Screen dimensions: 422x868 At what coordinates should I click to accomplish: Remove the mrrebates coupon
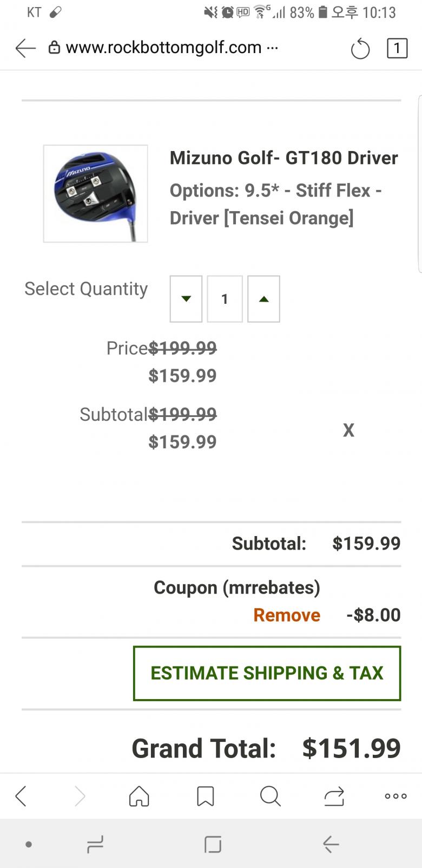(287, 615)
